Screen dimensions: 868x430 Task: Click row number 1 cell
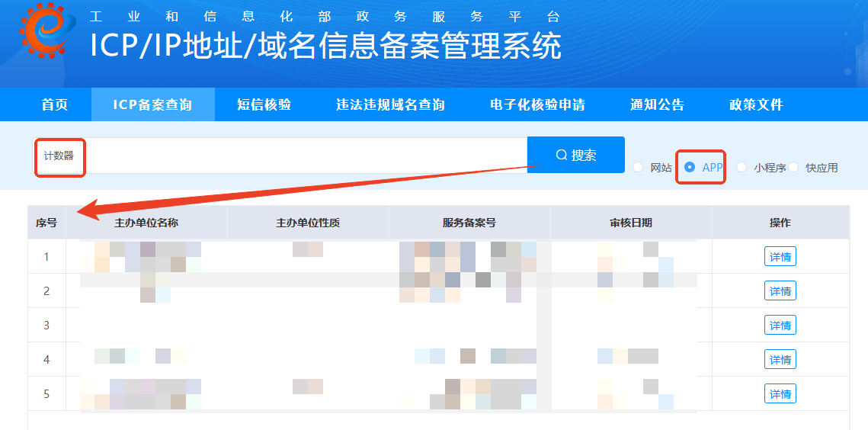point(47,257)
